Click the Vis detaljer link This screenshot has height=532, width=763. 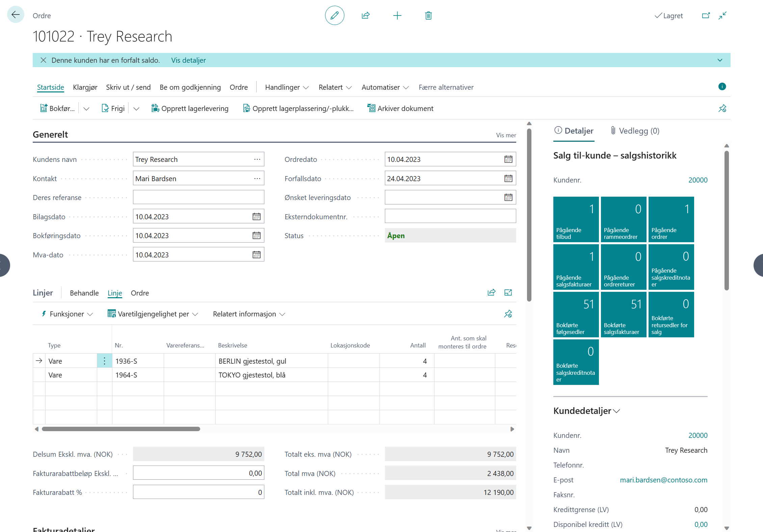(188, 60)
